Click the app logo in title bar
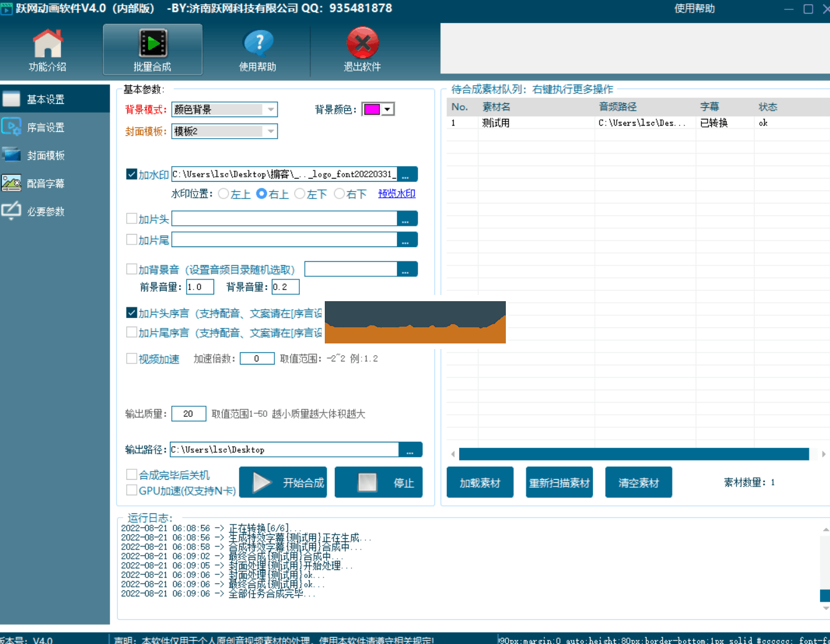Image resolution: width=830 pixels, height=644 pixels. click(x=6, y=9)
